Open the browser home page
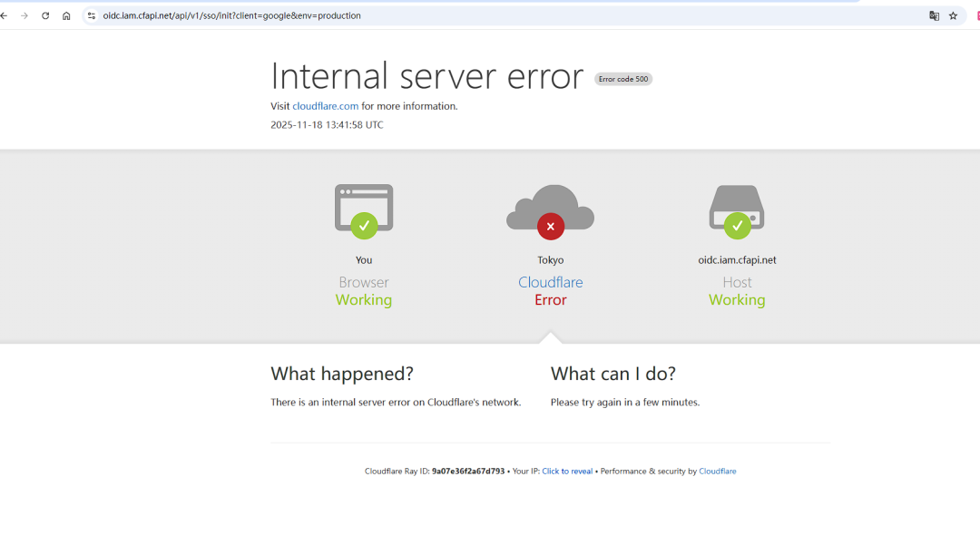Image resolution: width=980 pixels, height=545 pixels. [66, 15]
